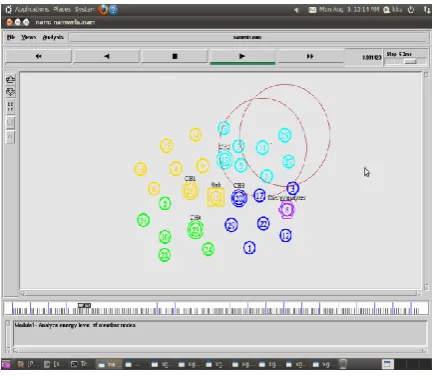This screenshot has width=437, height=380.
Task: Select blue CH3 cluster head node
Action: 239,198
